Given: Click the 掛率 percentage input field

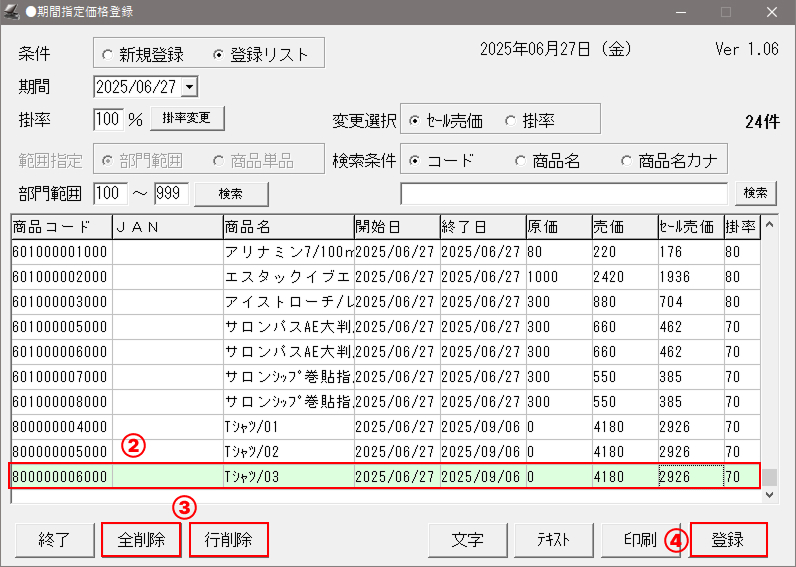Looking at the screenshot, I should (107, 119).
